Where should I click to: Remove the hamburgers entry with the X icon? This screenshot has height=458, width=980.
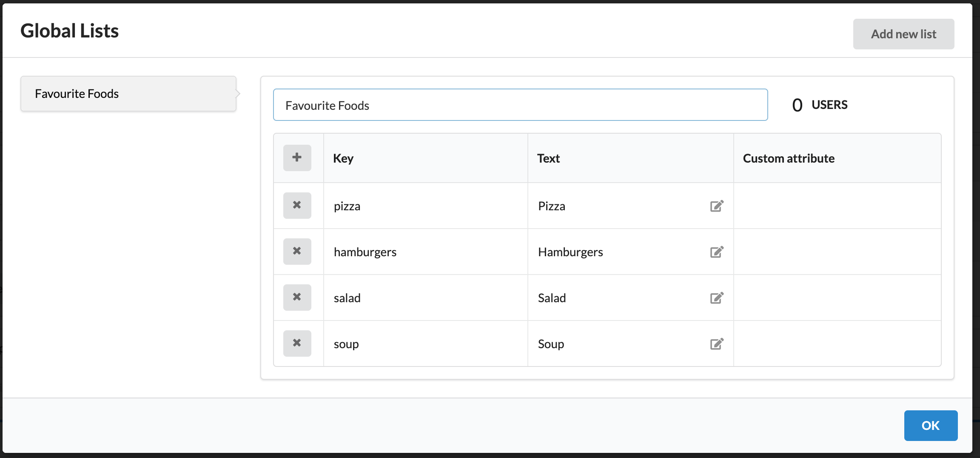coord(297,252)
